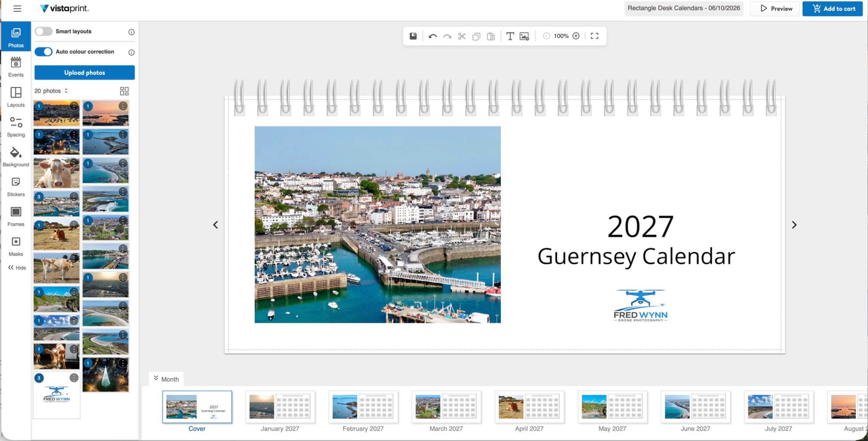This screenshot has height=441, width=868.
Task: Enable Smart layouts toggle
Action: (x=43, y=31)
